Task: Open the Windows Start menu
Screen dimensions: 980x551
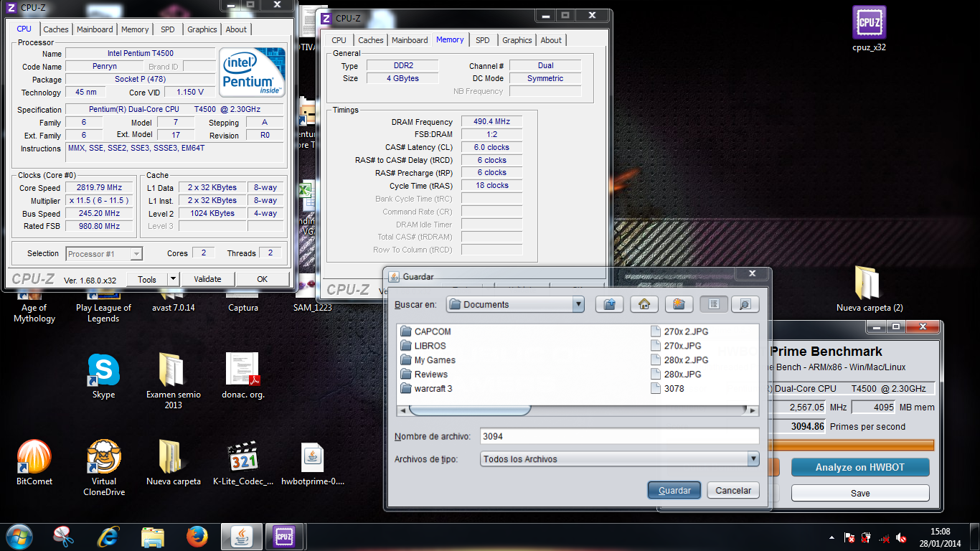Action: coord(19,537)
